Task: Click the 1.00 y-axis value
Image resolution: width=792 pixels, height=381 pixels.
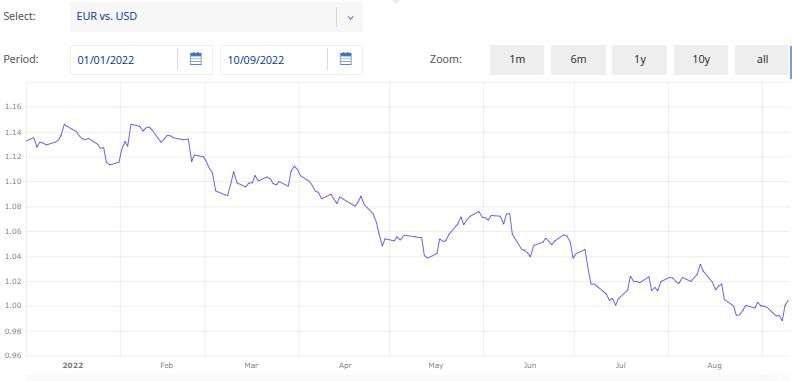Action: pyautogui.click(x=13, y=306)
